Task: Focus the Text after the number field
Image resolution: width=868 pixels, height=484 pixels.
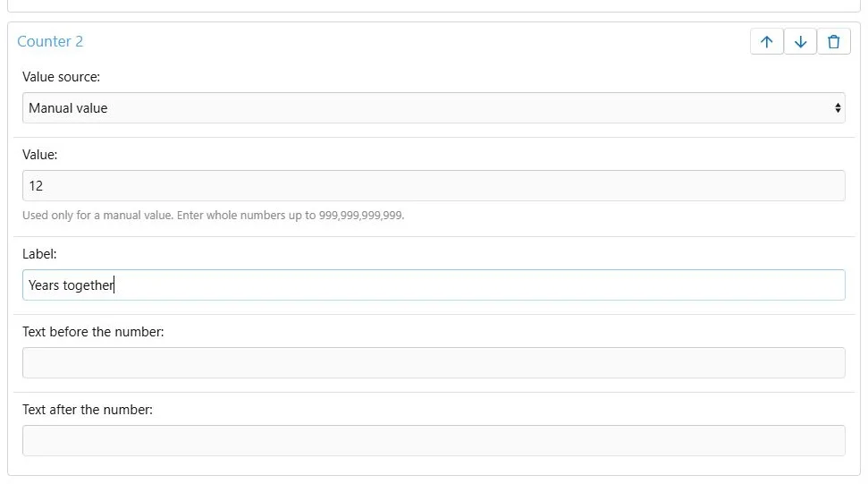Action: [434, 441]
